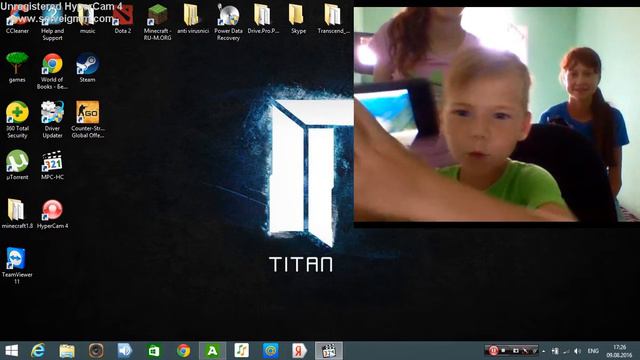Open the anti virusnici folder
The height and width of the screenshot is (360, 640).
click(193, 20)
